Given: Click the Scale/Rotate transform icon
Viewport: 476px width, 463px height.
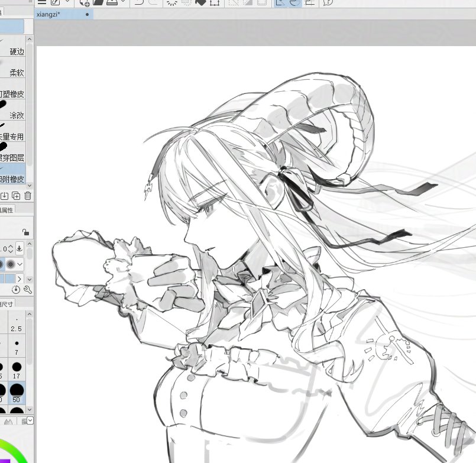Looking at the screenshot, I should (214, 2).
